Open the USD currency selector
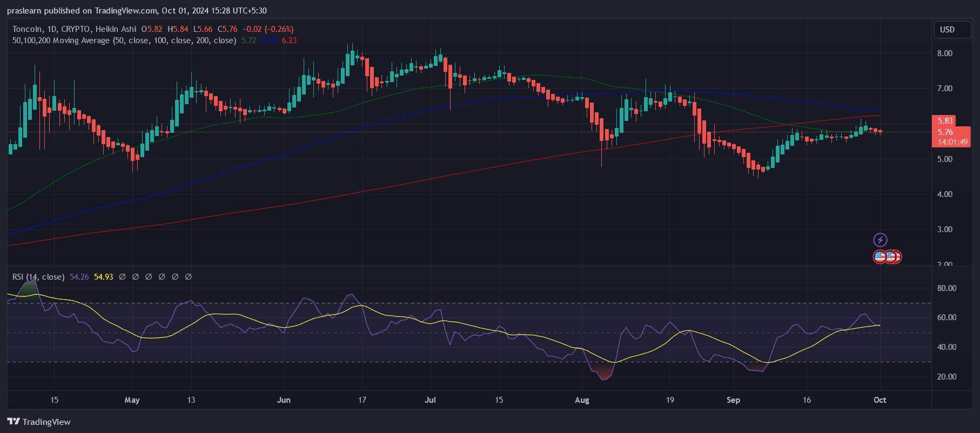Screen dimensions: 980x433 coord(952,30)
